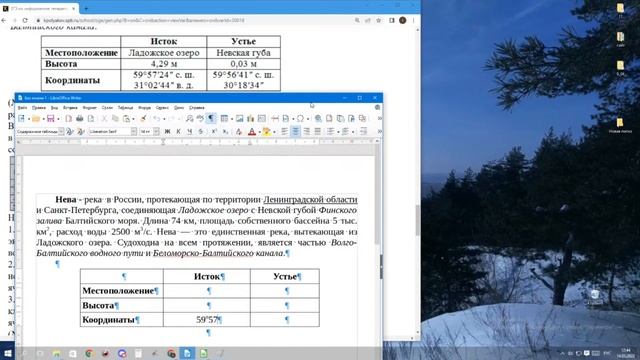640x360 pixels.
Task: Click the Copy icon in Writer toolbar
Action: tap(115, 118)
